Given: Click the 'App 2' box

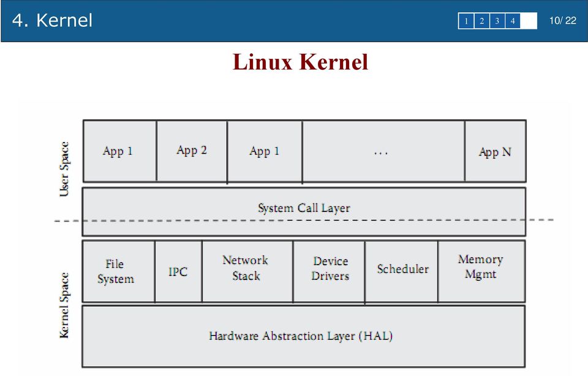Looking at the screenshot, I should coord(192,151).
